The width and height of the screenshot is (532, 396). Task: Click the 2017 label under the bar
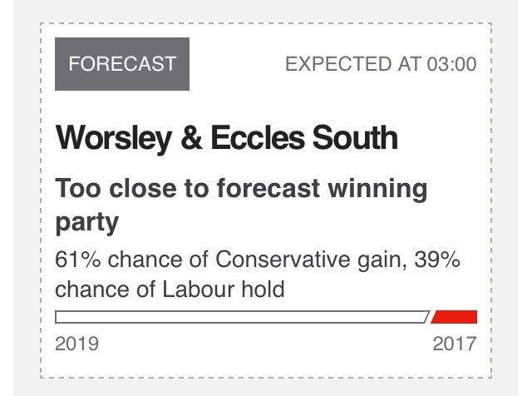tap(455, 344)
